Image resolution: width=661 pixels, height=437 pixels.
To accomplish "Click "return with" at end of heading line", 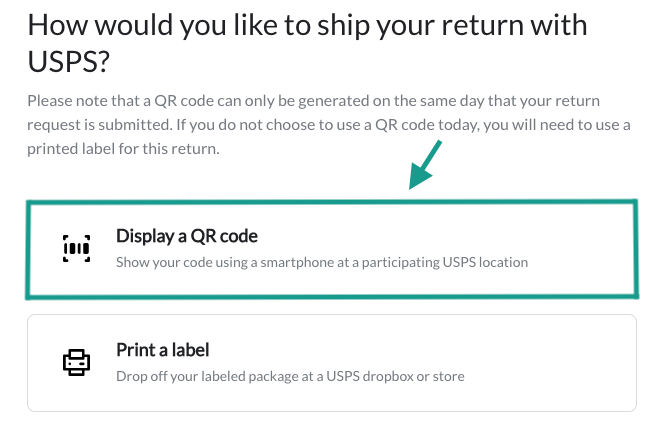I will [514, 25].
